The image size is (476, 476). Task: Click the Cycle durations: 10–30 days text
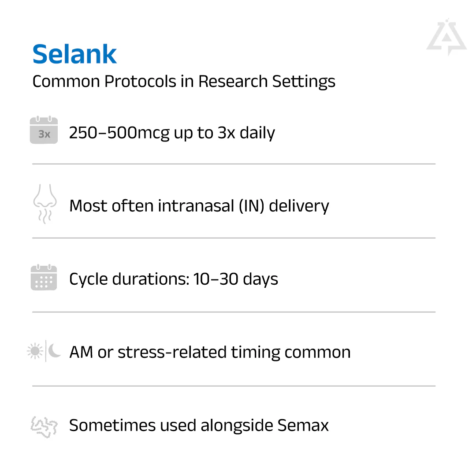pos(174,279)
